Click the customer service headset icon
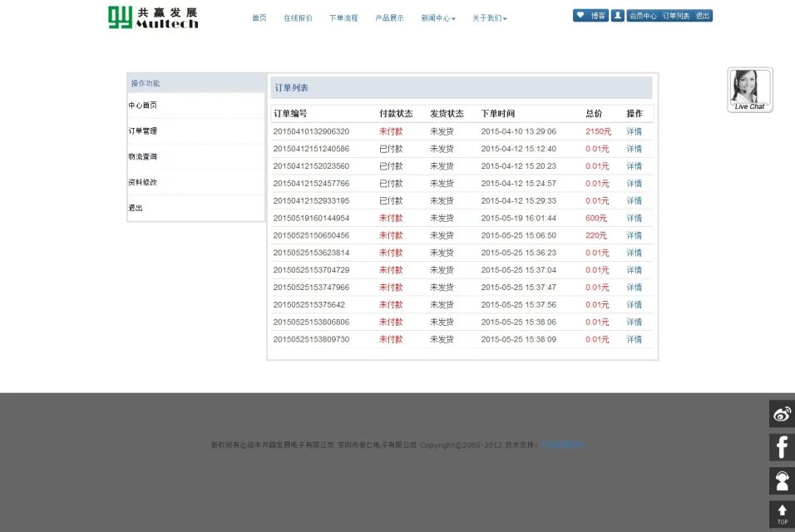Screen dimensions: 795x532 [782, 480]
